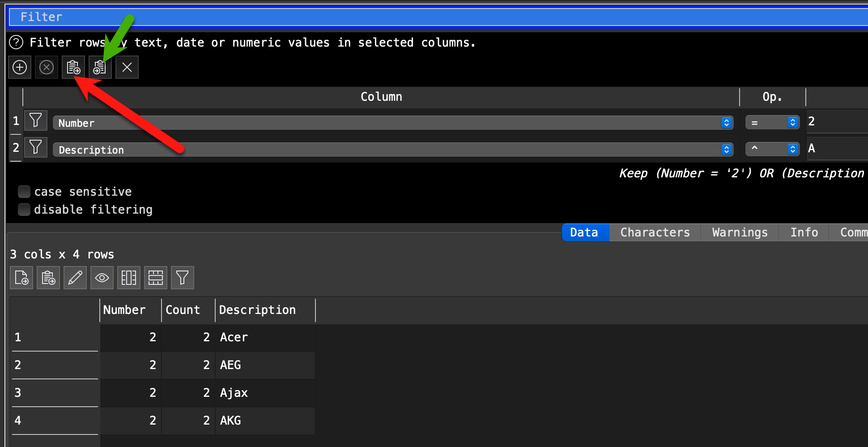
Task: Open the equals operator dropdown in row 1
Action: tap(772, 123)
